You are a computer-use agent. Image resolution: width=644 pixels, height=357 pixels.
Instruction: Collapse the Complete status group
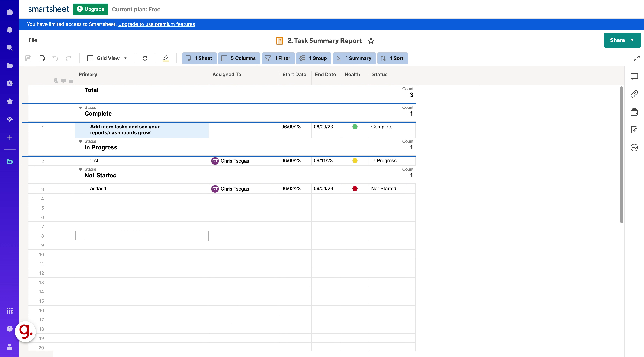[80, 108]
